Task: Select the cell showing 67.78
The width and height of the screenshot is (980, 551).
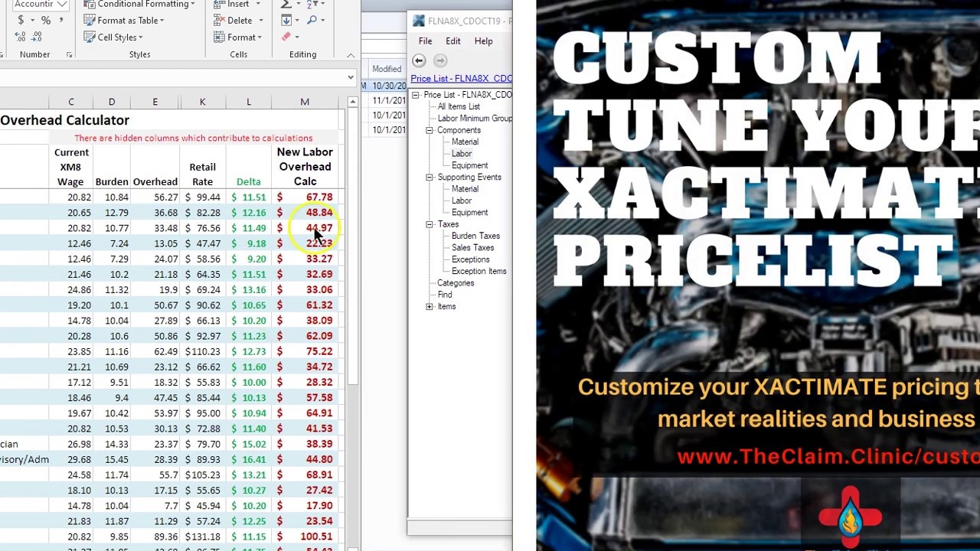Action: [305, 197]
